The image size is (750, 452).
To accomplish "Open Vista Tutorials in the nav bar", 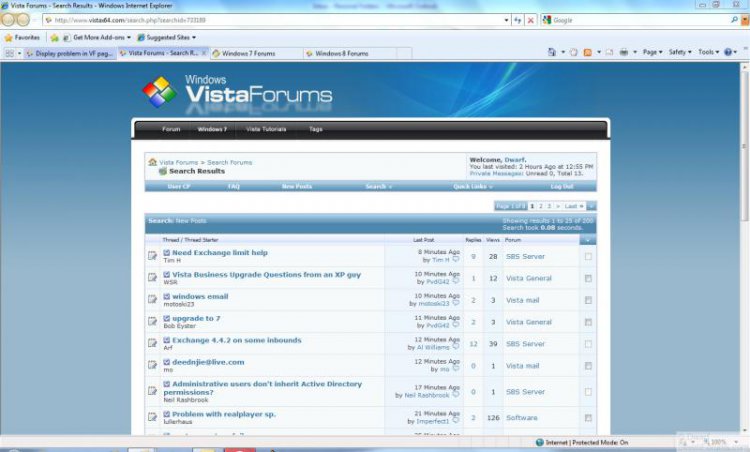I will point(266,129).
